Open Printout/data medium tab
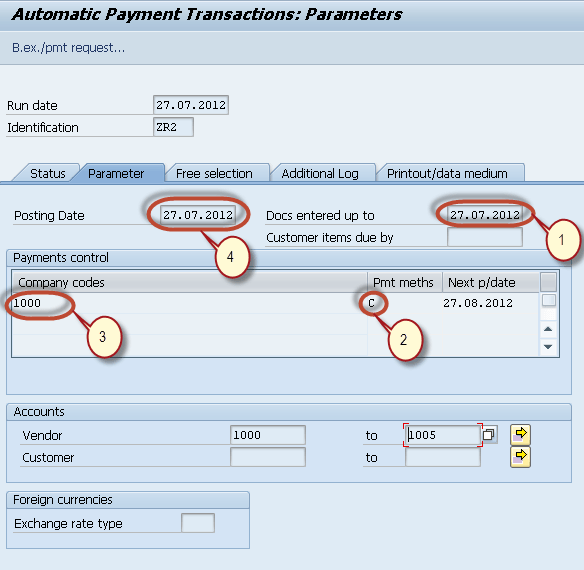584x570 pixels. (x=447, y=174)
